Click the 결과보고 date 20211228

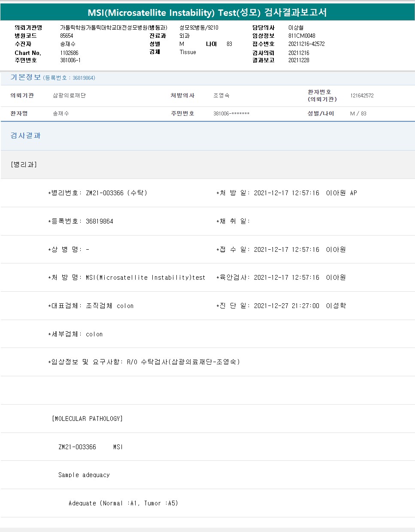point(299,60)
